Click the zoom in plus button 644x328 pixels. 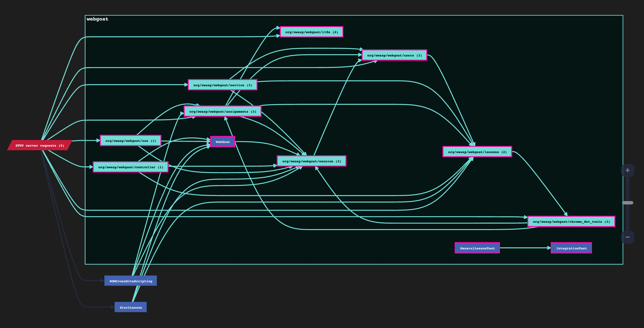(627, 170)
